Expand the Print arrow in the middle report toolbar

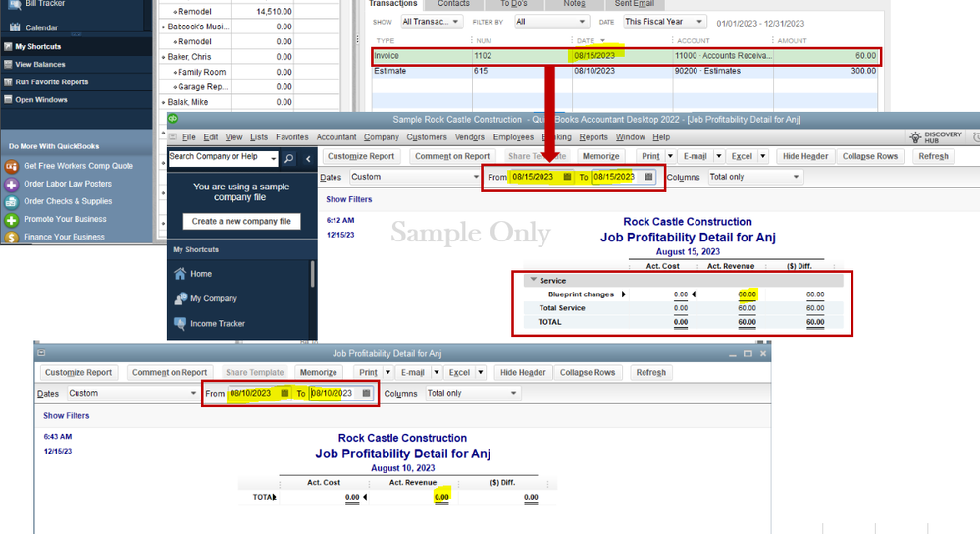[x=670, y=156]
